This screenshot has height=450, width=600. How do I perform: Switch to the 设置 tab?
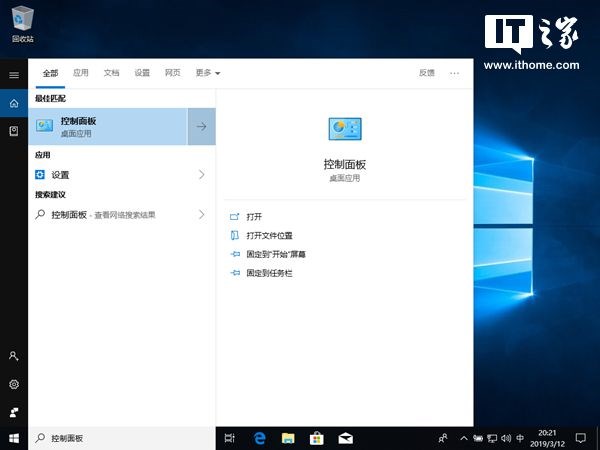tap(142, 73)
